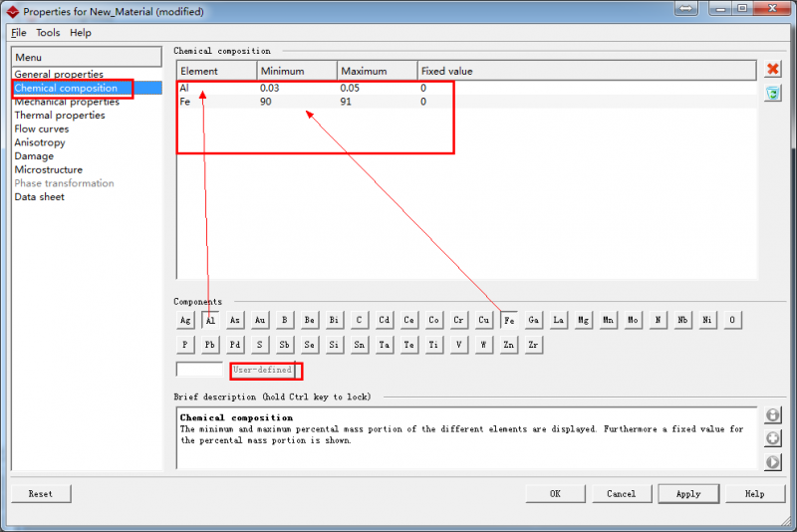Open the Tools menu

[48, 33]
